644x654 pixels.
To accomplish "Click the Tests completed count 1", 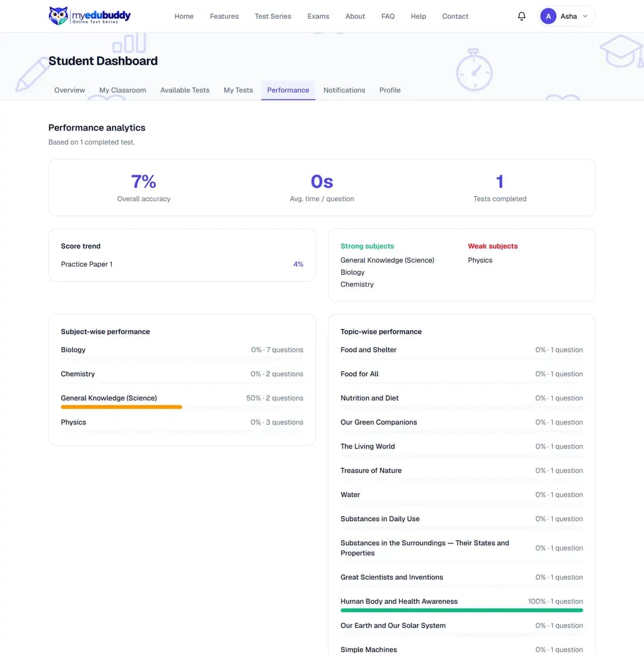I will [x=499, y=182].
